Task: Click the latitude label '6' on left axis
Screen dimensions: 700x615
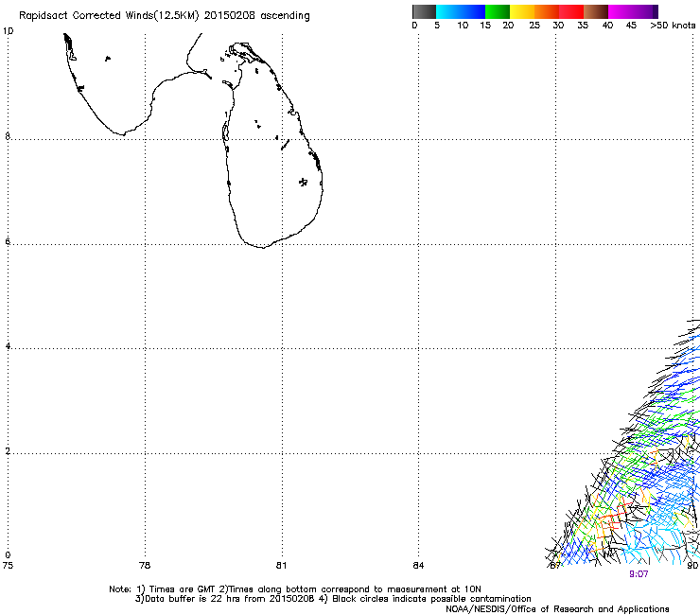Action: [x=8, y=241]
